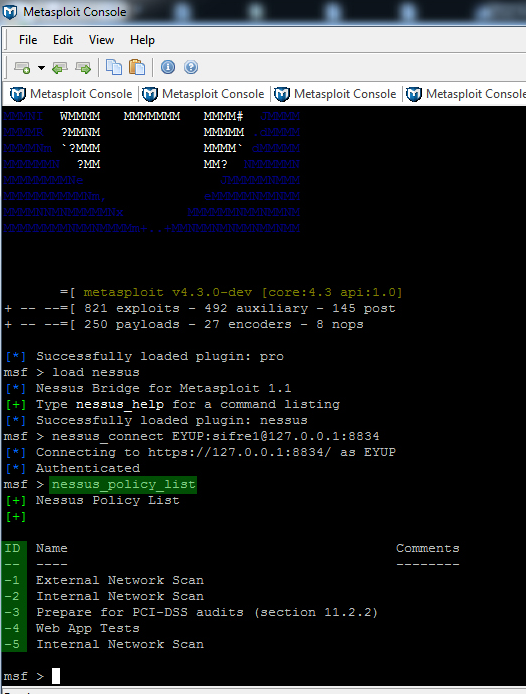Go to next tab using right arrow icon

click(83, 67)
